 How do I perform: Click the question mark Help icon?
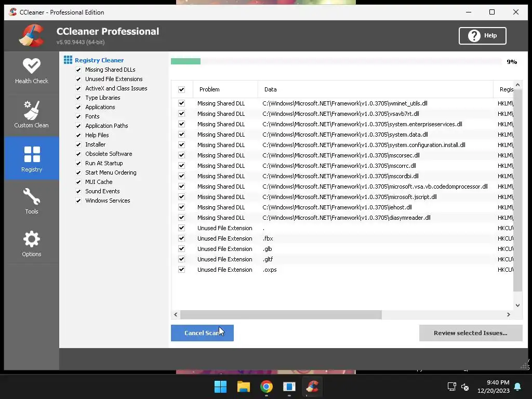pos(474,36)
